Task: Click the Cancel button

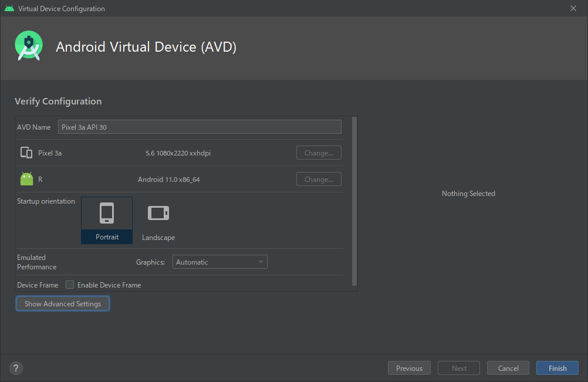Action: pyautogui.click(x=508, y=368)
